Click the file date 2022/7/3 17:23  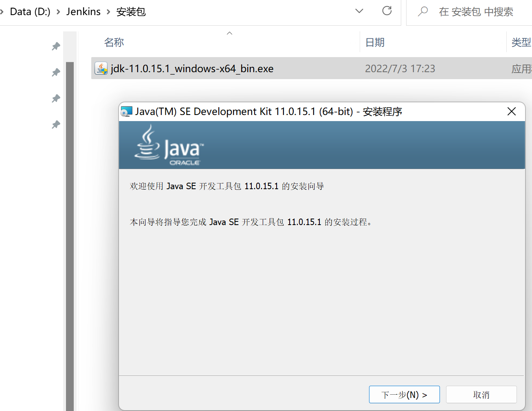[x=400, y=68]
